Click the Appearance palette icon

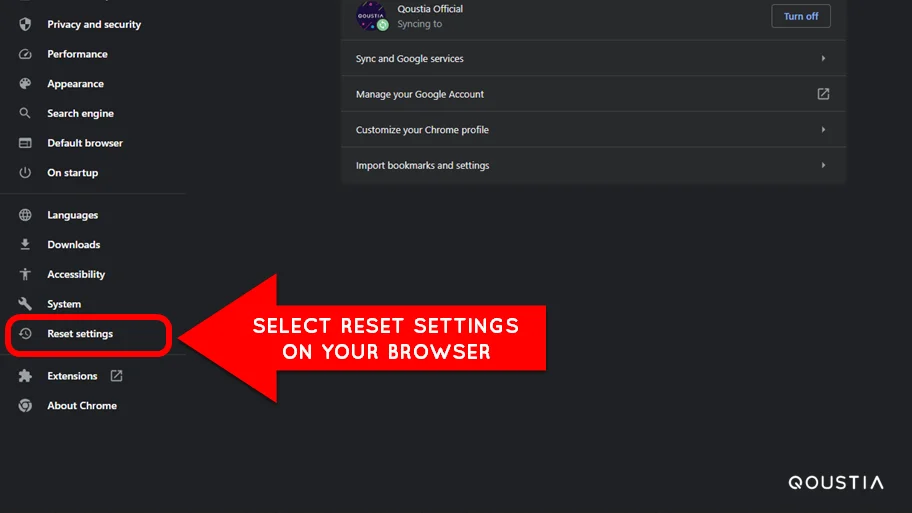pyautogui.click(x=25, y=84)
